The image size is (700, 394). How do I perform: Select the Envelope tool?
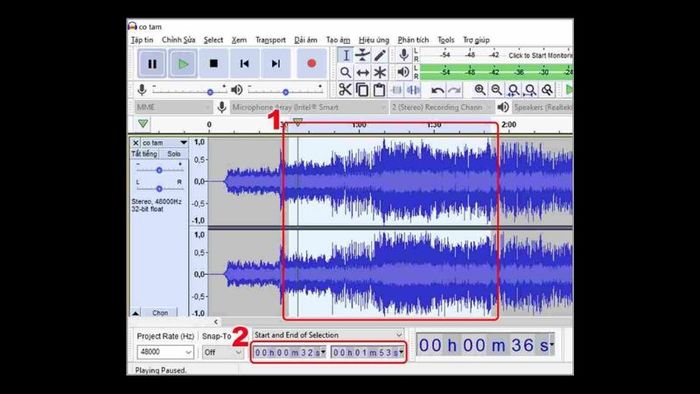coord(362,55)
